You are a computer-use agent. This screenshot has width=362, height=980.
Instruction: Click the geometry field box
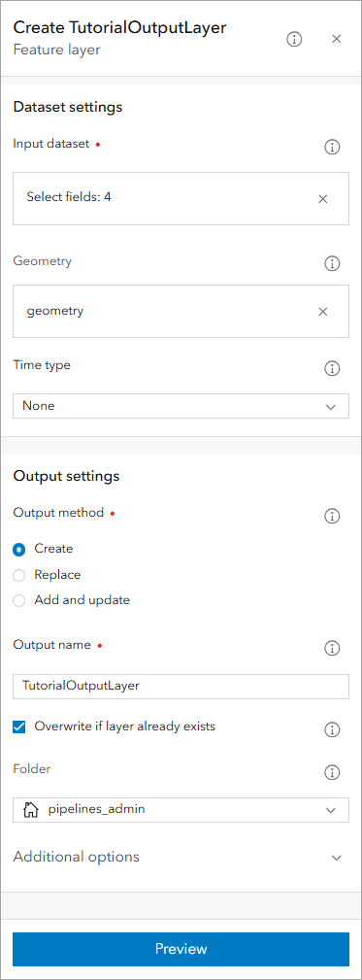tap(181, 311)
